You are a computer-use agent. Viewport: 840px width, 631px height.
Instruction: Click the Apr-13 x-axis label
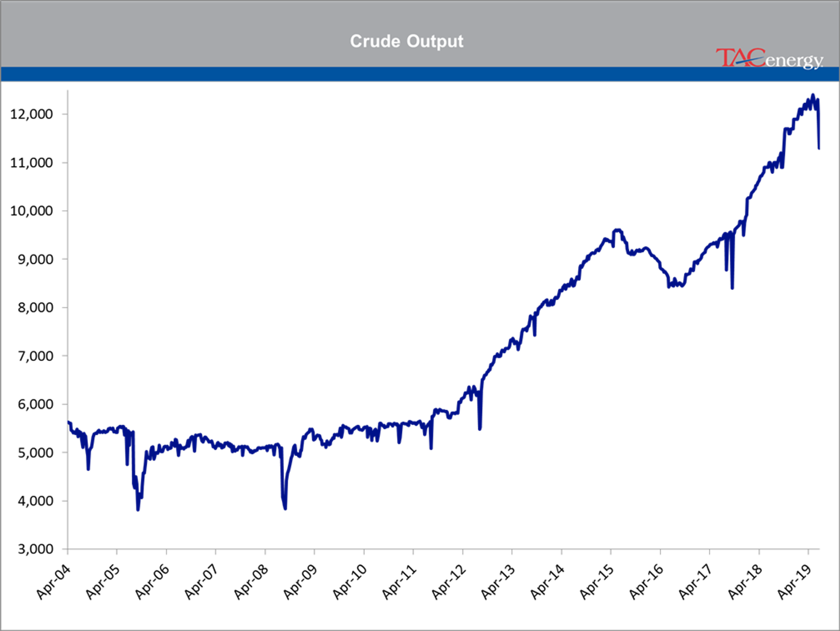[498, 582]
